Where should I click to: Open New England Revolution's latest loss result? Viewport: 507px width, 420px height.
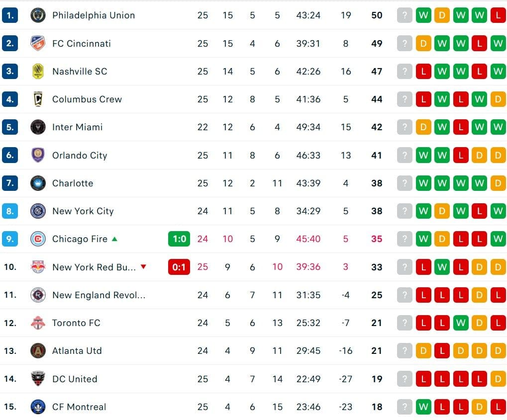[498, 295]
